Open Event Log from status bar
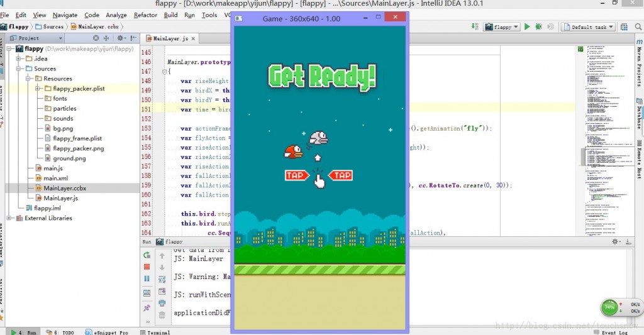644x335 pixels. click(x=613, y=332)
